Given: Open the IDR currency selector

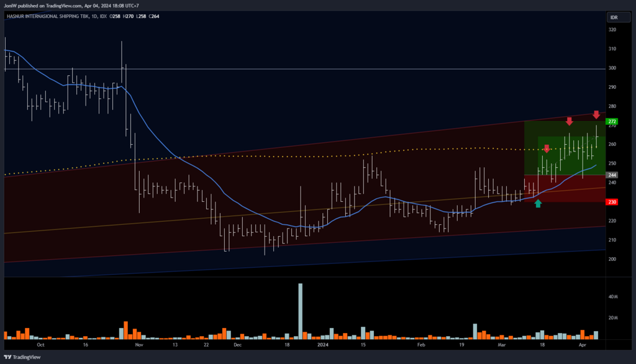Looking at the screenshot, I should click(x=614, y=17).
